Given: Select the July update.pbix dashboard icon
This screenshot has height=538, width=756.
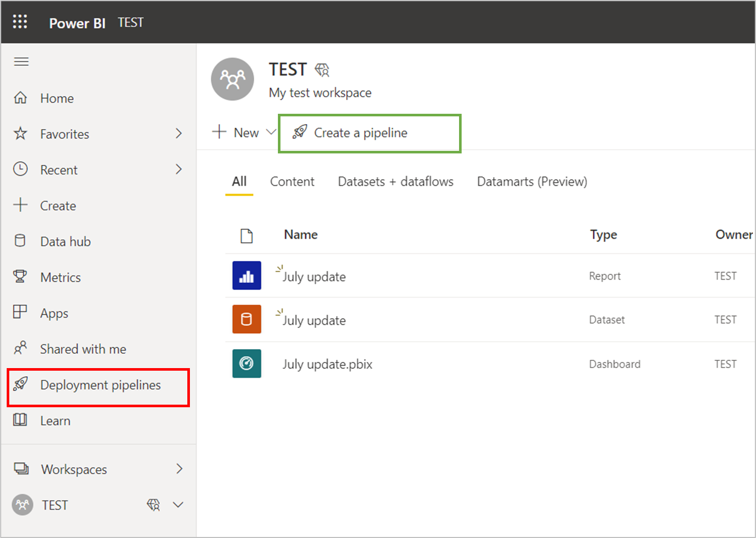Looking at the screenshot, I should 247,363.
